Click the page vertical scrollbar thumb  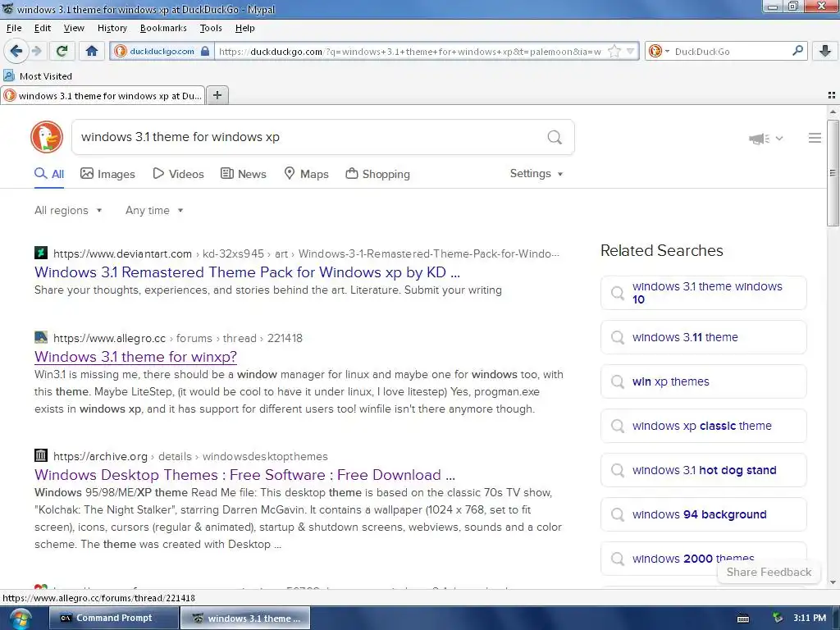(833, 172)
